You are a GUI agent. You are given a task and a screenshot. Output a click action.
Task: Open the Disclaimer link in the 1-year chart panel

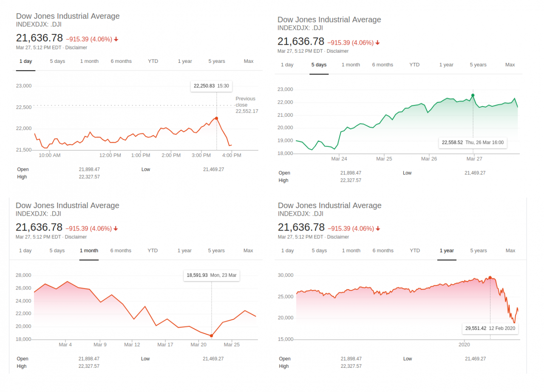pos(338,237)
